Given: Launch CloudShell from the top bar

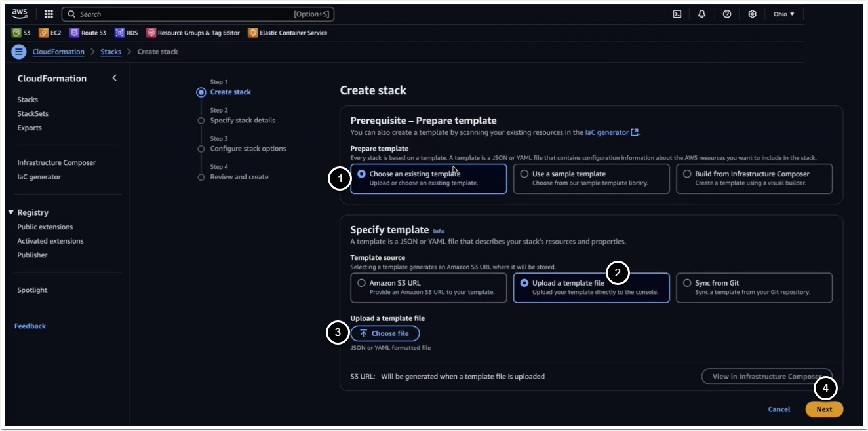Looking at the screenshot, I should pyautogui.click(x=677, y=14).
